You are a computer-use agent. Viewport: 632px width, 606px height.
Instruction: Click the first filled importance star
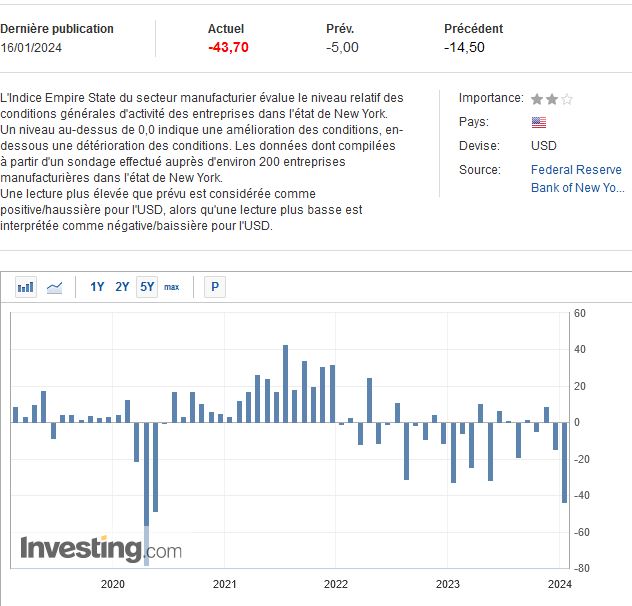coord(537,99)
